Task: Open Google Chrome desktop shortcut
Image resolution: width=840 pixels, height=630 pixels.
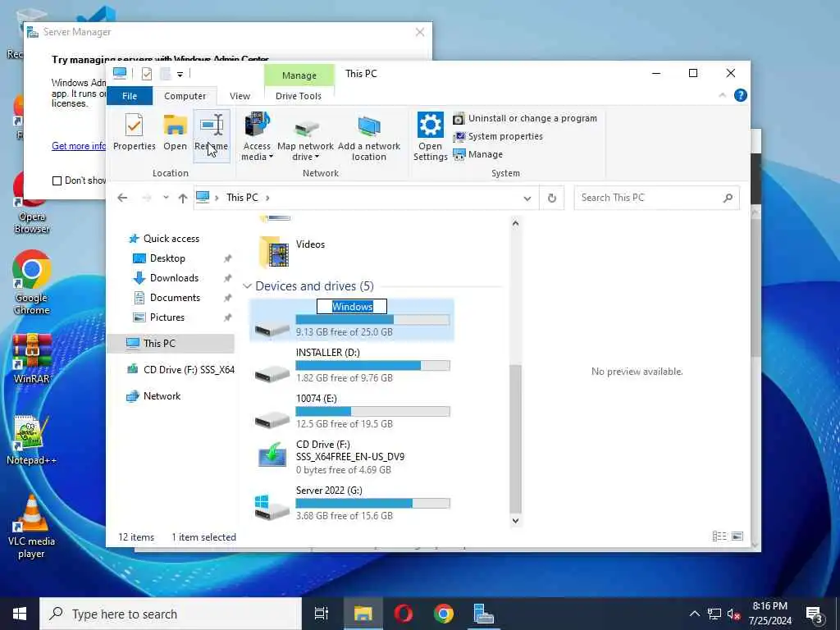Action: point(32,283)
